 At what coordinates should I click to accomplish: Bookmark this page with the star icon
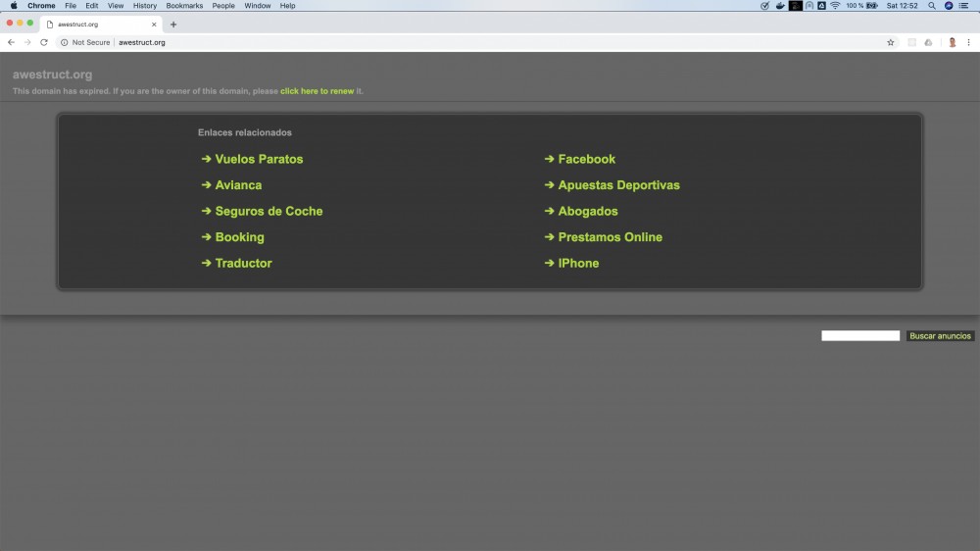click(x=891, y=42)
